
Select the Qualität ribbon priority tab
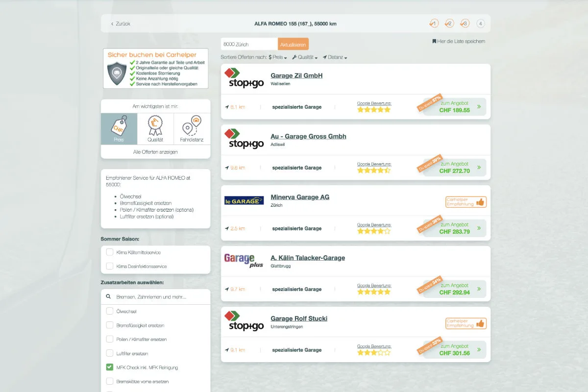point(155,129)
